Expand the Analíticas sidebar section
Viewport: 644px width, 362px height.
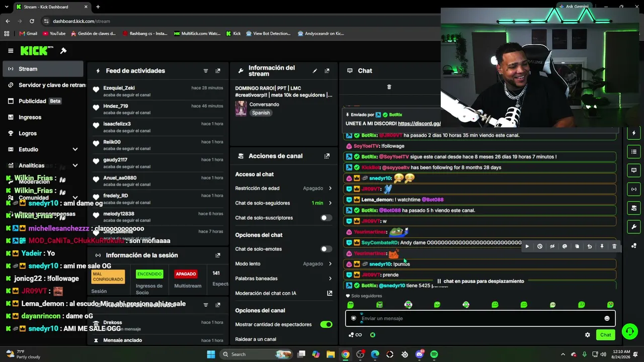tap(75, 165)
